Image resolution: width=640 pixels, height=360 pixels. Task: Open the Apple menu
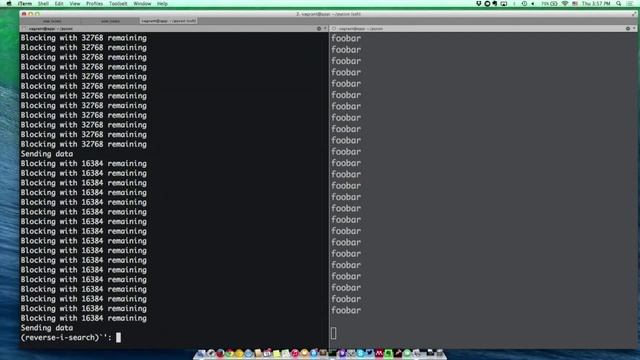click(9, 4)
